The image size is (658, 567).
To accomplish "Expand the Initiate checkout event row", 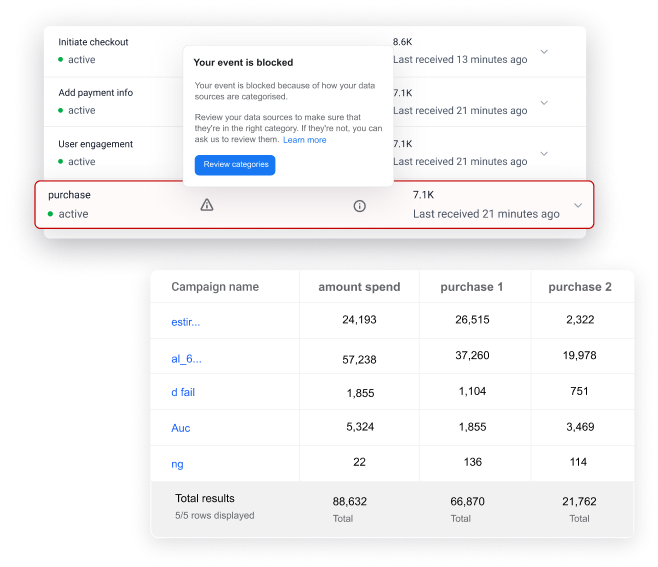I will click(544, 51).
